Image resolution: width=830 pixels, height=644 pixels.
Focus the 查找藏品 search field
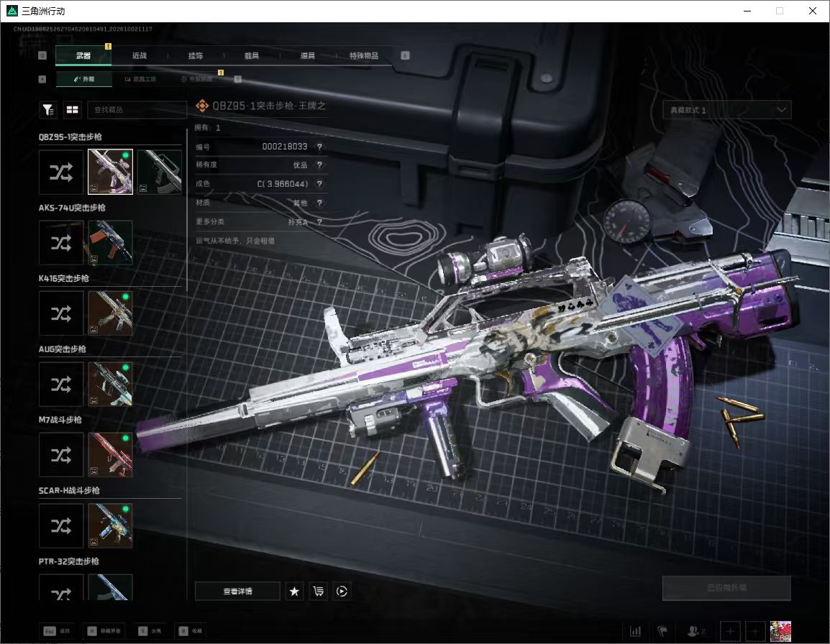coord(137,109)
